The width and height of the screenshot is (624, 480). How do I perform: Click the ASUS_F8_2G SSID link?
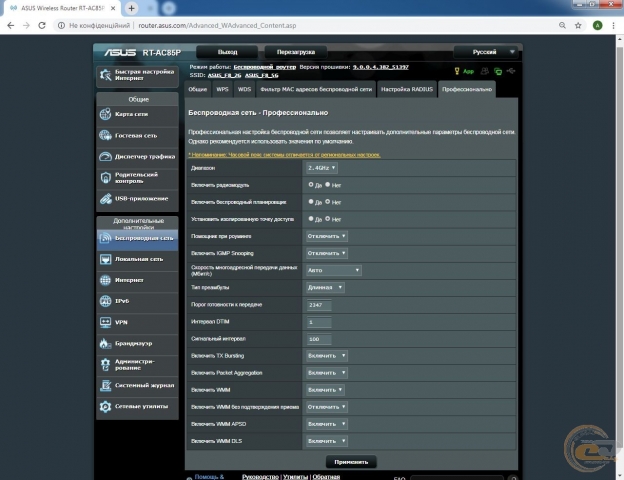[224, 75]
